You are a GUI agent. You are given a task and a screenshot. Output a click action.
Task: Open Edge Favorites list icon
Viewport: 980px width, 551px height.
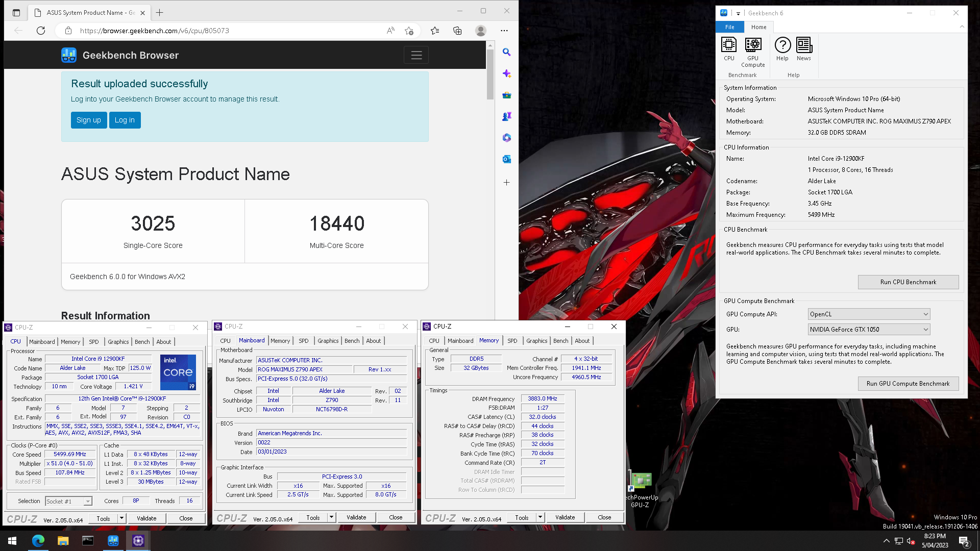pos(435,31)
